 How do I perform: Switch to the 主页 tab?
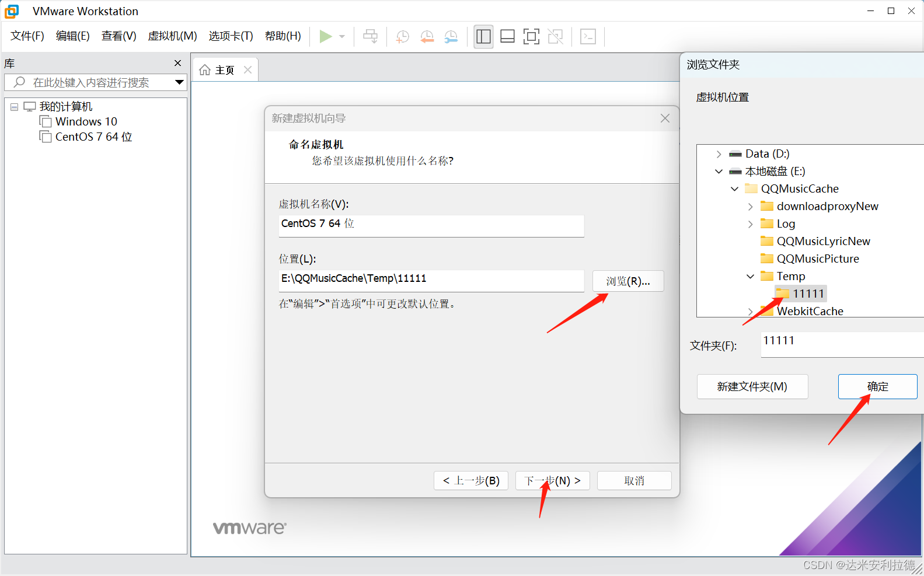[x=225, y=70]
